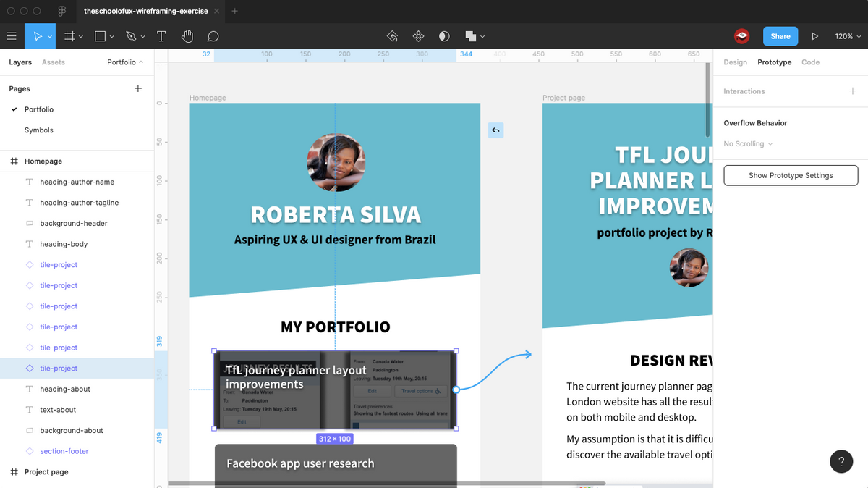The height and width of the screenshot is (488, 868).
Task: Grab the Hand tool for panning
Action: pos(185,36)
